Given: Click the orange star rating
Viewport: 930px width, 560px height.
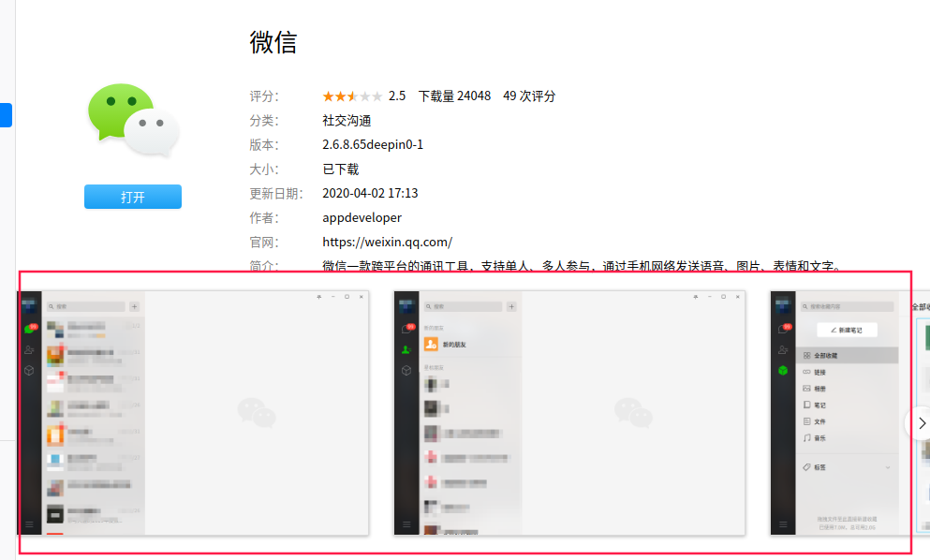Looking at the screenshot, I should tap(352, 96).
